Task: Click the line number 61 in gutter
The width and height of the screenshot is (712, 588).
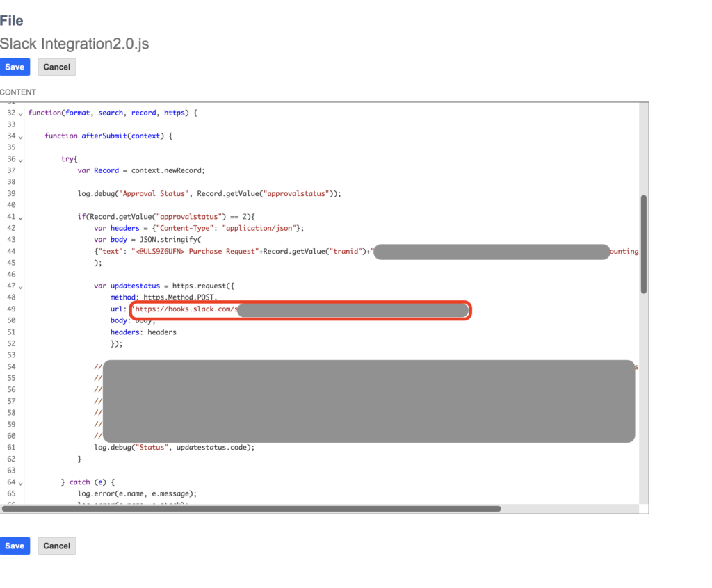Action: [11, 447]
